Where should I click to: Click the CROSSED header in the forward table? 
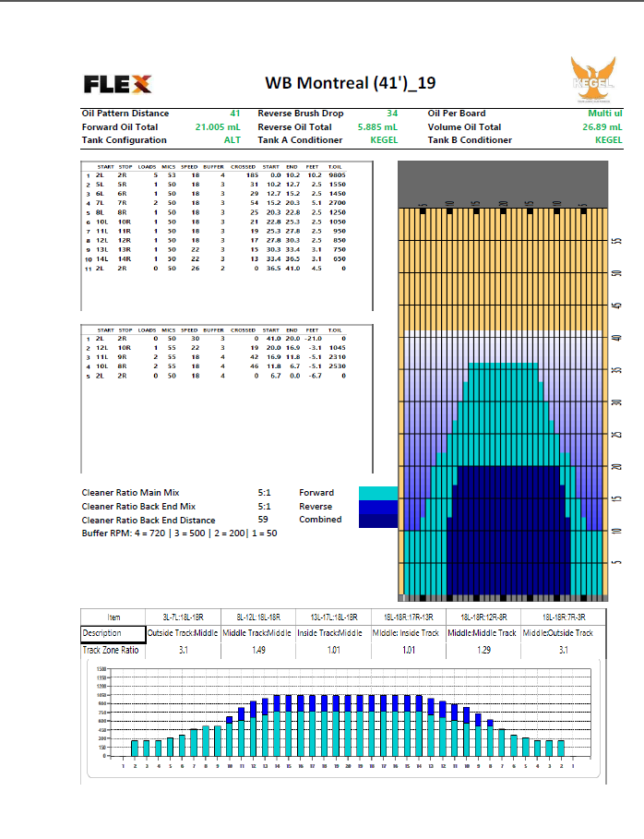point(243,166)
